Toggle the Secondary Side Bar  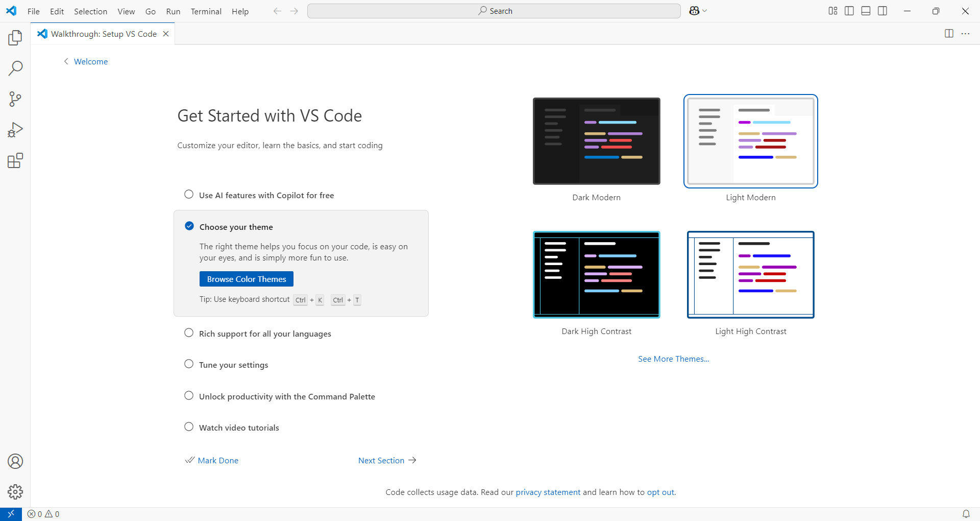883,11
